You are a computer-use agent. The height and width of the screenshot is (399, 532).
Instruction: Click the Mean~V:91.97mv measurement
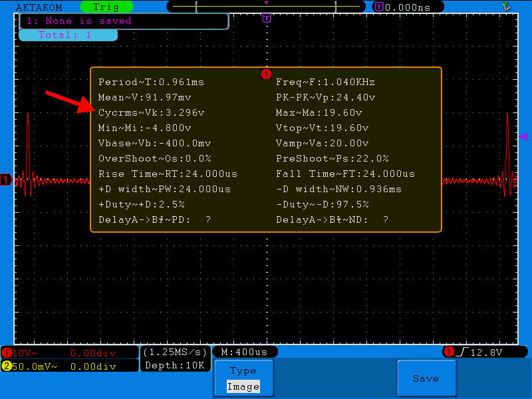tap(145, 97)
